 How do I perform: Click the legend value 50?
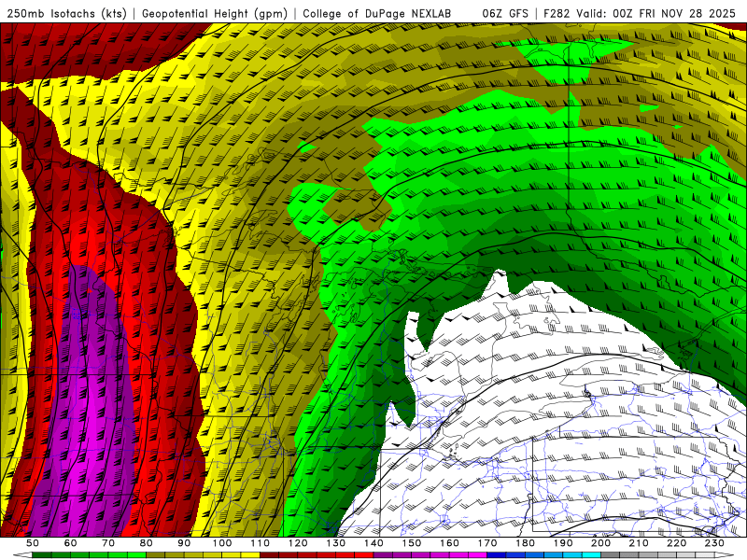[32, 543]
